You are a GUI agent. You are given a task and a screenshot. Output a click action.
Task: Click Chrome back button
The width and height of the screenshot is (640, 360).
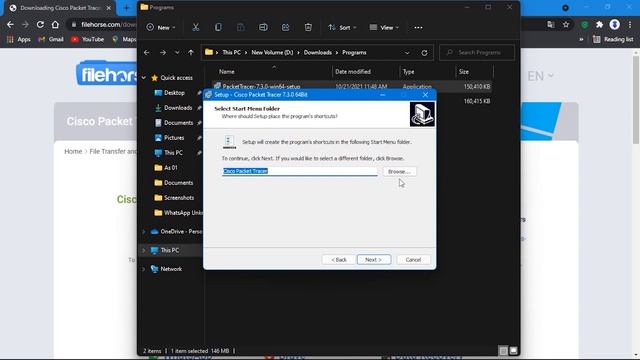point(10,24)
